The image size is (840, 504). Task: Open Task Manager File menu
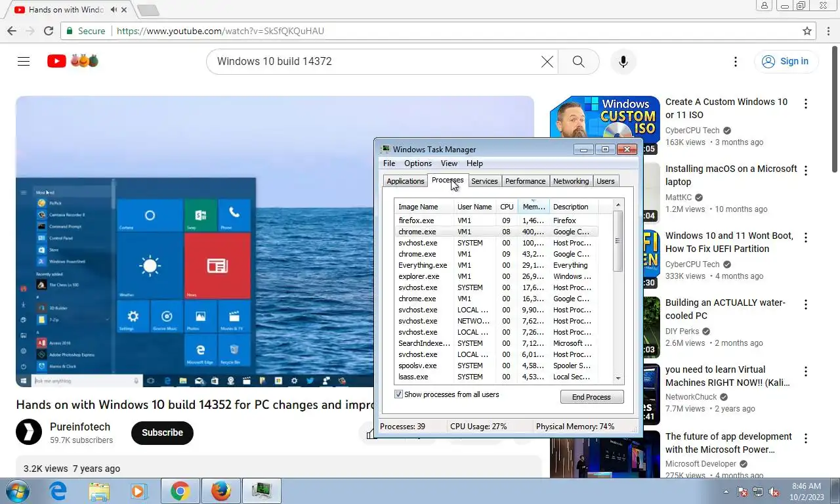(389, 163)
